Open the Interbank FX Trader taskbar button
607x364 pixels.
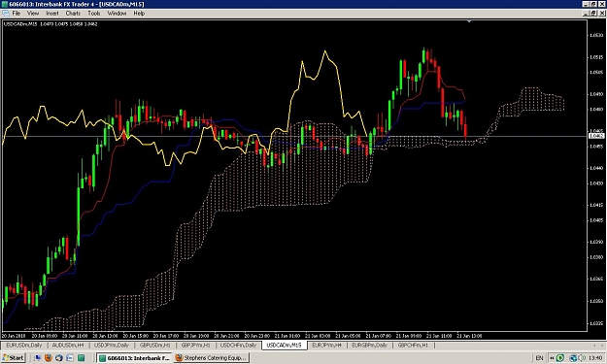(134, 358)
